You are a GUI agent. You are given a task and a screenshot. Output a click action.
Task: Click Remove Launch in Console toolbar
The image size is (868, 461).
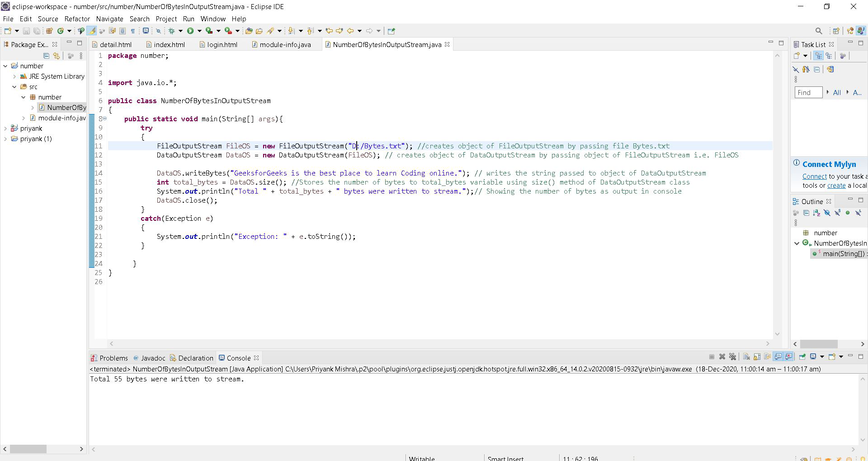click(722, 356)
